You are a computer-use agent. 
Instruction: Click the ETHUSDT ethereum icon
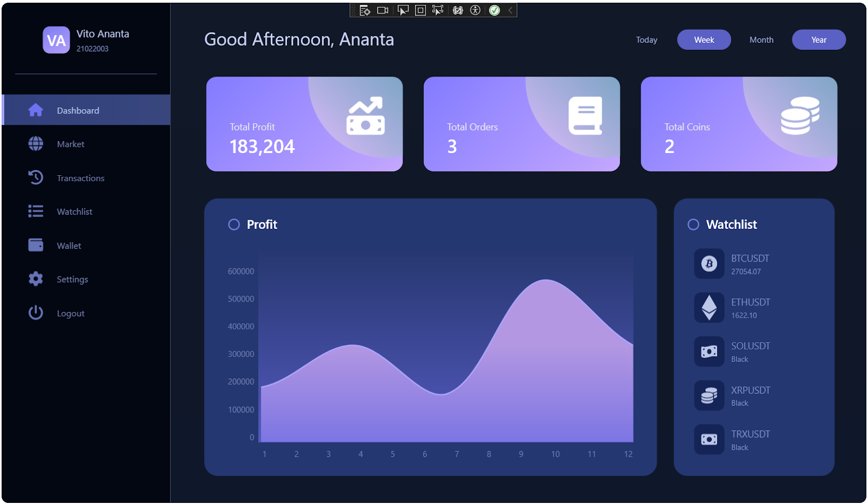[x=709, y=308]
